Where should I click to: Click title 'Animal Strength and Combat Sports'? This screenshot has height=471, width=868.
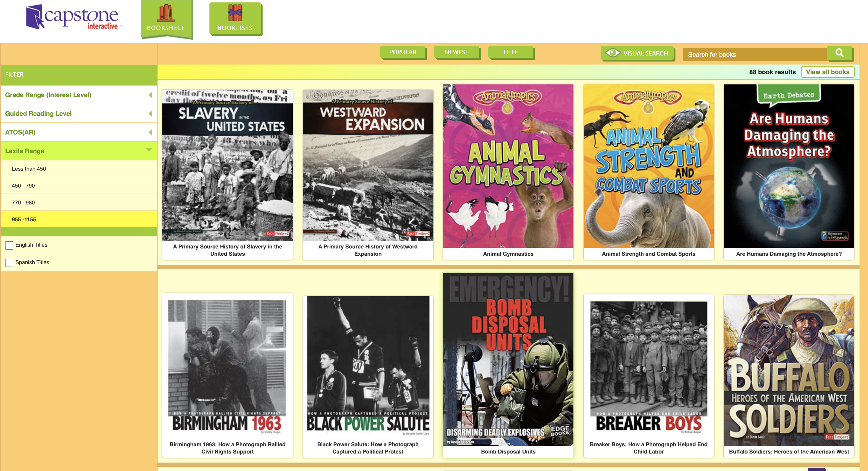coord(649,254)
